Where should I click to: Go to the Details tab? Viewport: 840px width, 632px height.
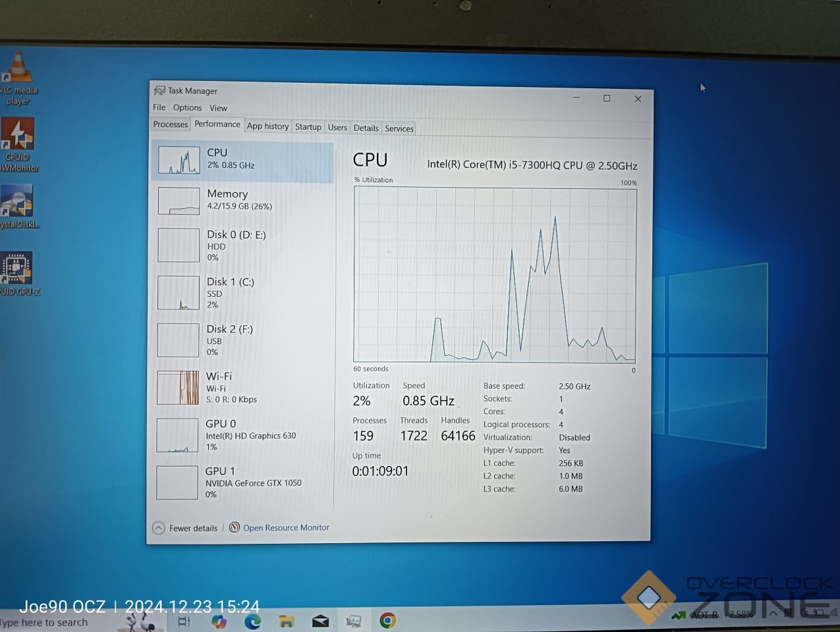(366, 128)
